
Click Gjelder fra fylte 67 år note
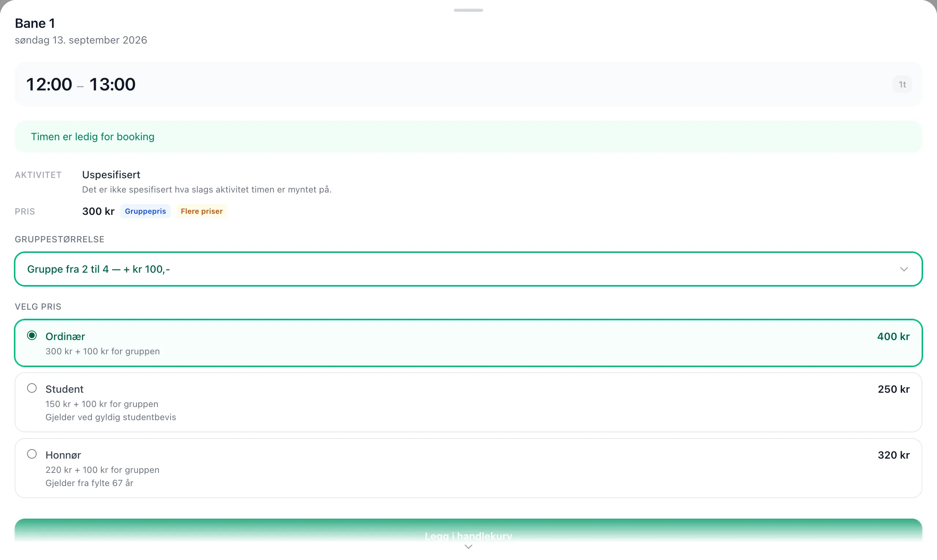click(x=89, y=483)
